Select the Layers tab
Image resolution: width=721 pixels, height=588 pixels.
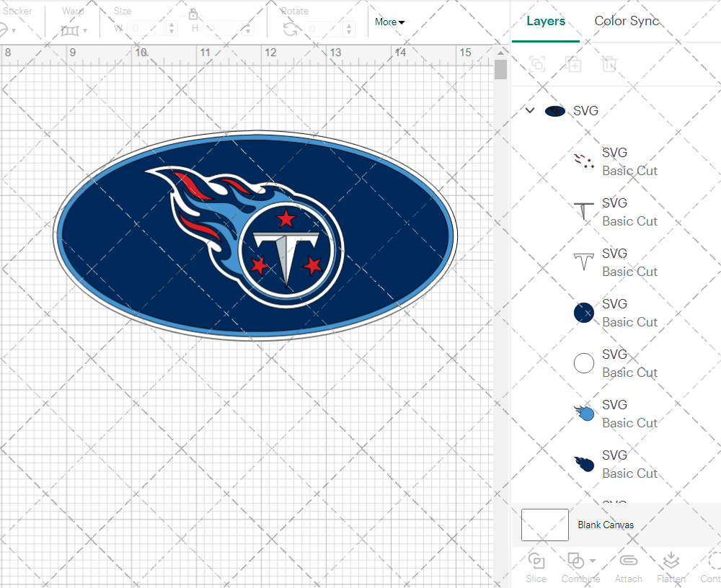pos(546,21)
